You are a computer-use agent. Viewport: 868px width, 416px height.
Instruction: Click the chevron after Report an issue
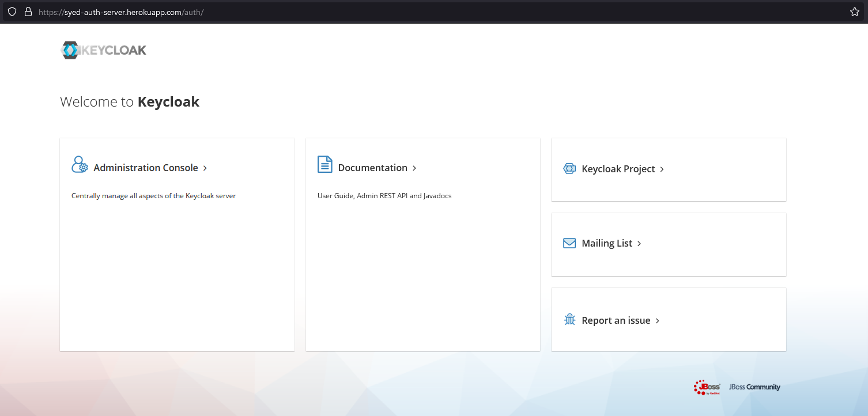[658, 321]
